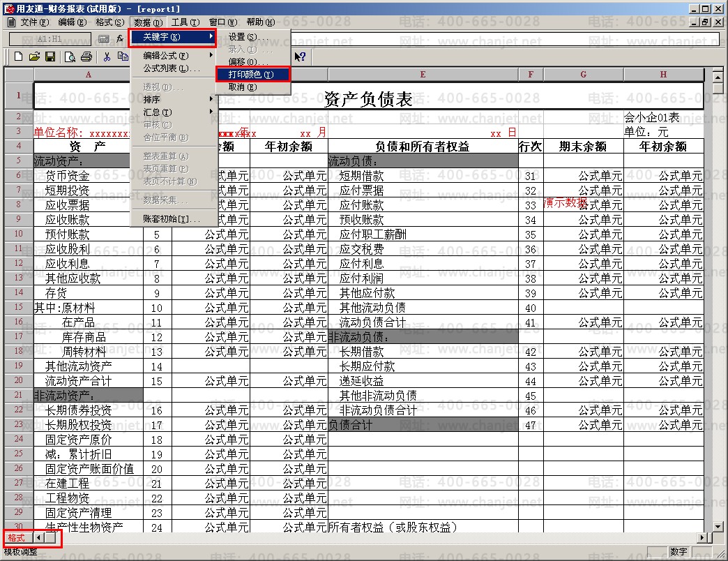Screen dimensions: 728x561
Task: Click the A1:H1 cell reference box
Action: 50,39
